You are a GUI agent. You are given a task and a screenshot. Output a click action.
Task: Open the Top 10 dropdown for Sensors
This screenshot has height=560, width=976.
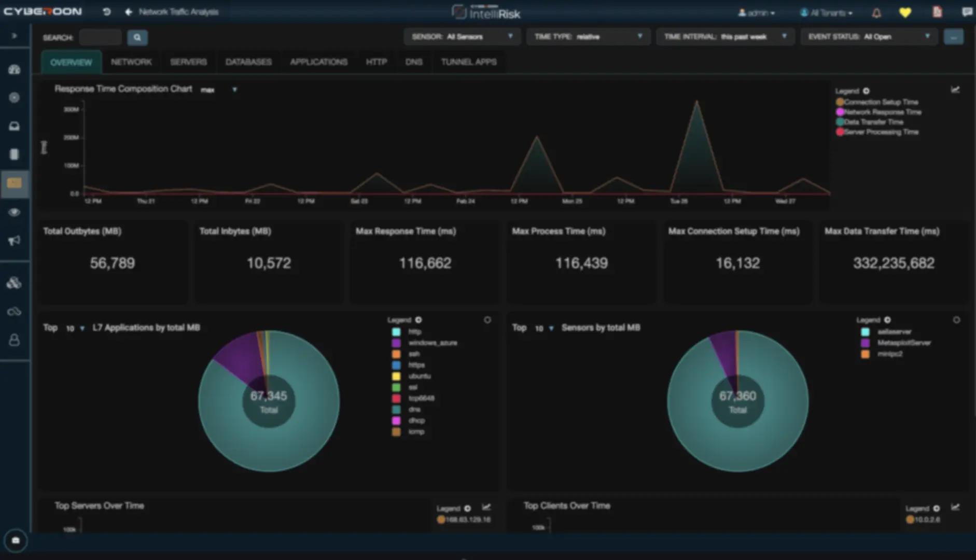tap(544, 328)
